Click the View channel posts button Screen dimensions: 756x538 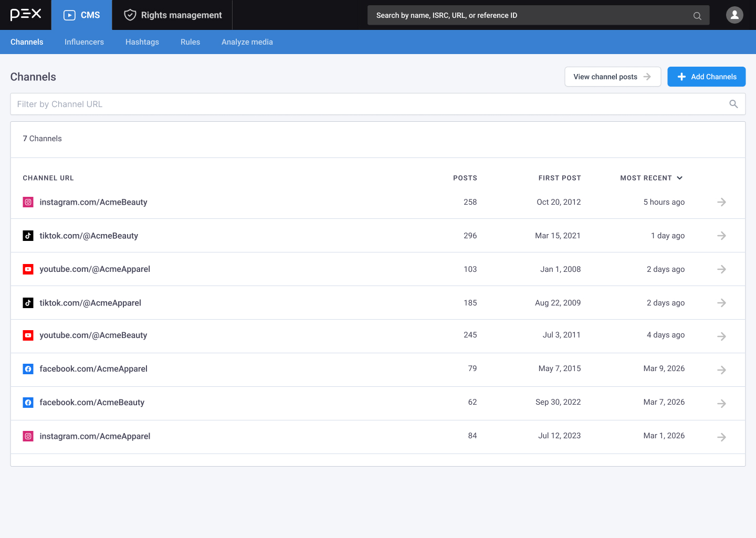tap(613, 77)
